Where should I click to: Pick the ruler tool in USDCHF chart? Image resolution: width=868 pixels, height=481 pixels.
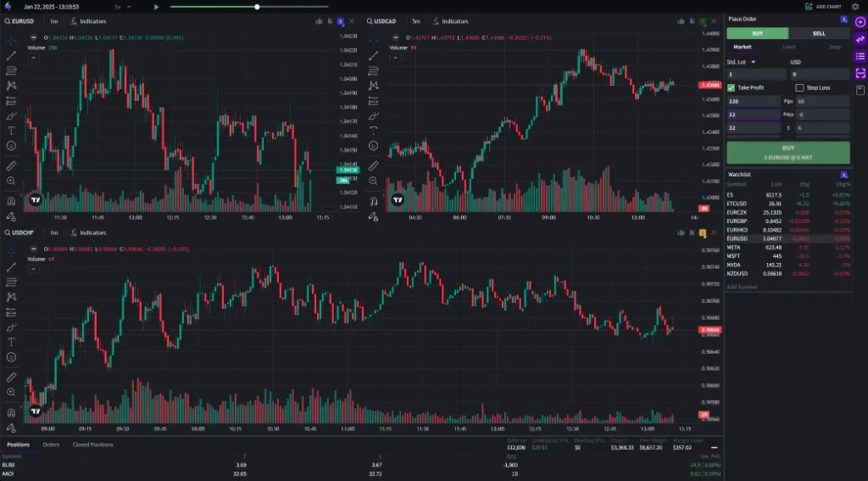11,378
